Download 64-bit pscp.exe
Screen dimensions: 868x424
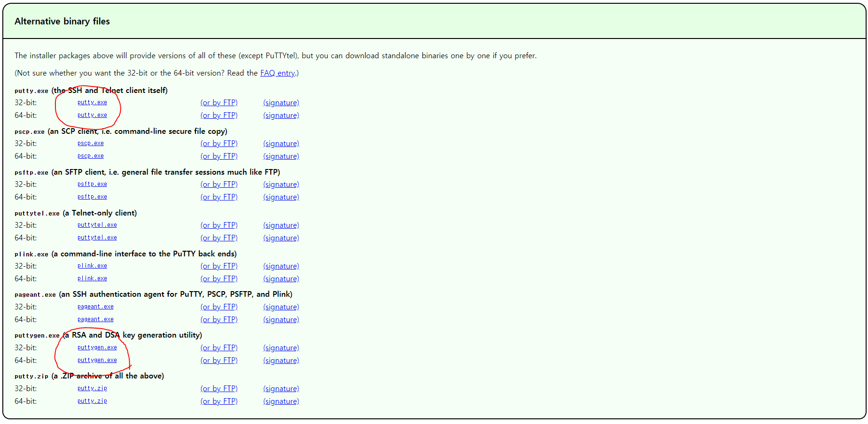pyautogui.click(x=91, y=156)
